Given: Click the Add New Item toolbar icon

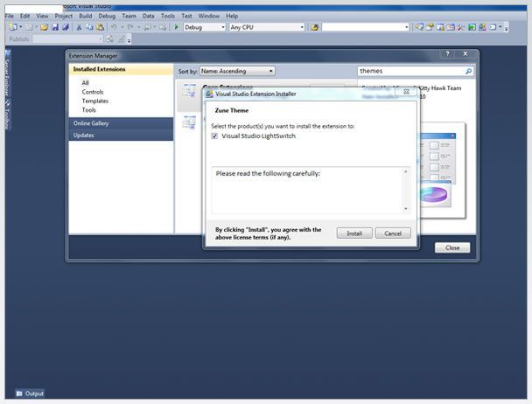Looking at the screenshot, I should [x=29, y=27].
